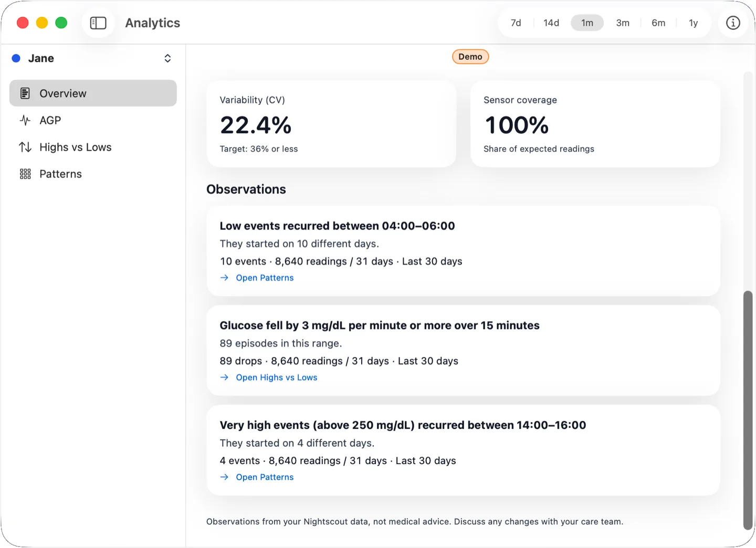Viewport: 756px width, 548px height.
Task: Click the blue dot beside Jane
Action: pyautogui.click(x=16, y=58)
